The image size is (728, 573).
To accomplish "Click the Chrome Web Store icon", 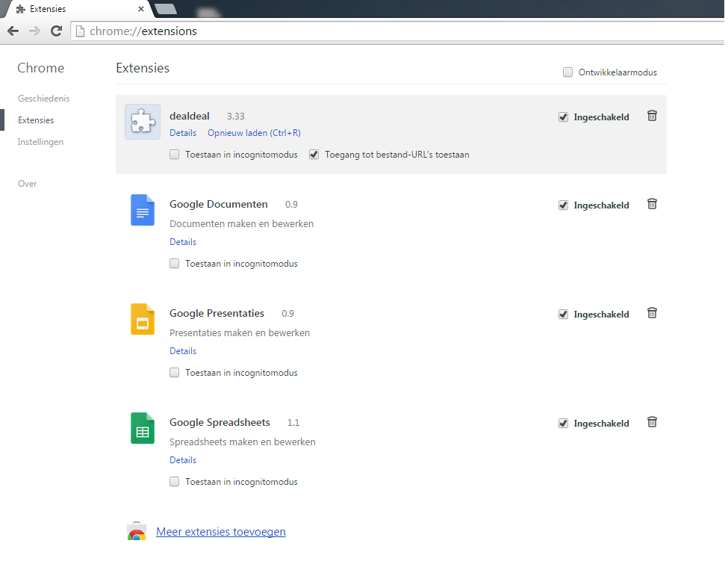I will tap(136, 533).
